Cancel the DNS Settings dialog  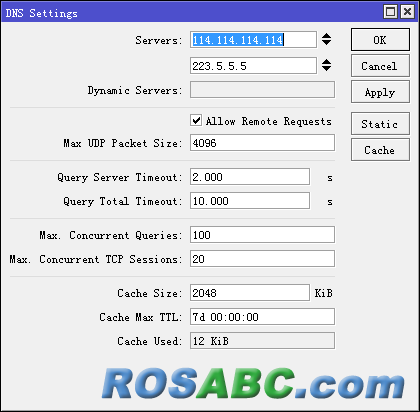pos(380,66)
